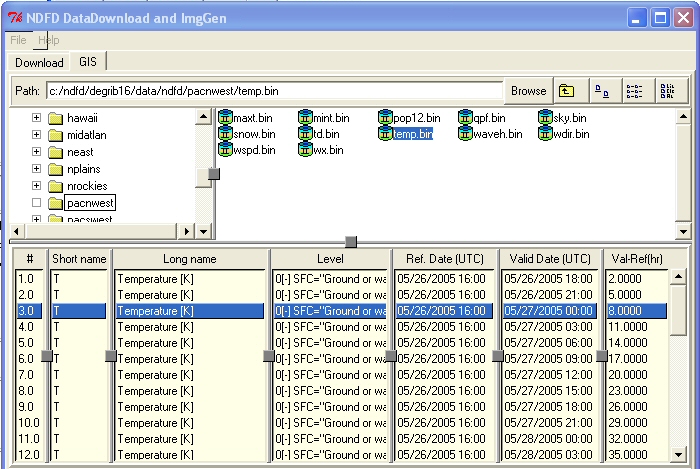Image resolution: width=700 pixels, height=469 pixels.
Task: Switch to the Download tab
Action: [x=39, y=62]
